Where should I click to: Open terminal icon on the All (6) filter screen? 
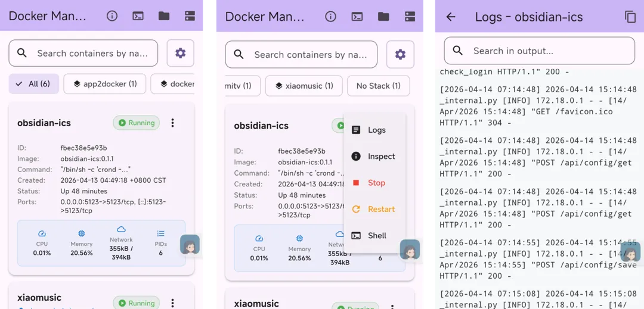138,16
